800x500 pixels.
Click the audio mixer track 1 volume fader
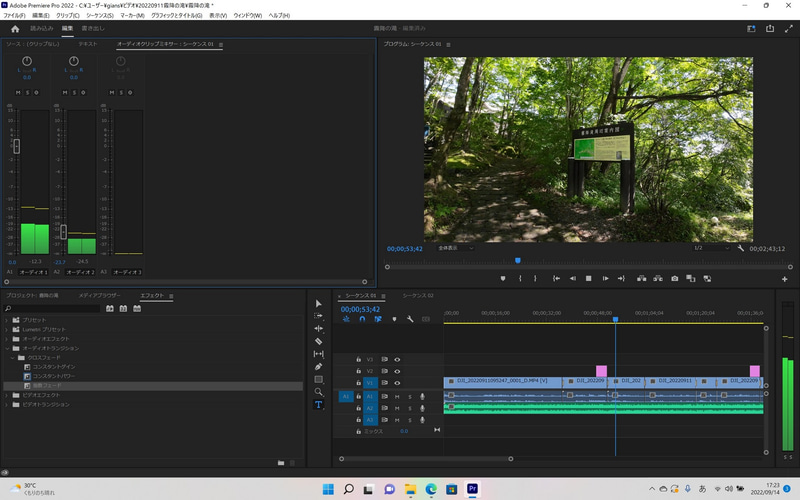coord(17,146)
